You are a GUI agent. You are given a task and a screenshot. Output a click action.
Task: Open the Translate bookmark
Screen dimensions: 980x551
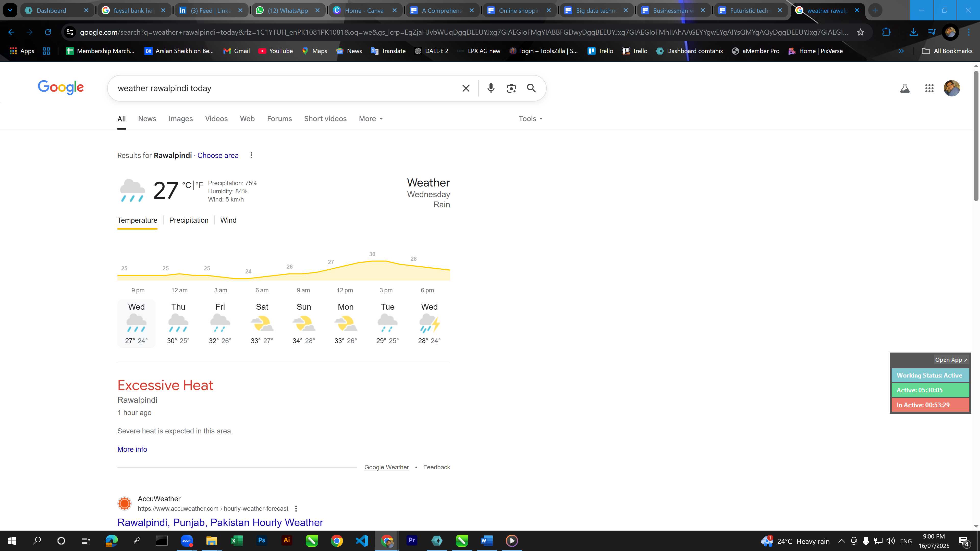pos(388,51)
